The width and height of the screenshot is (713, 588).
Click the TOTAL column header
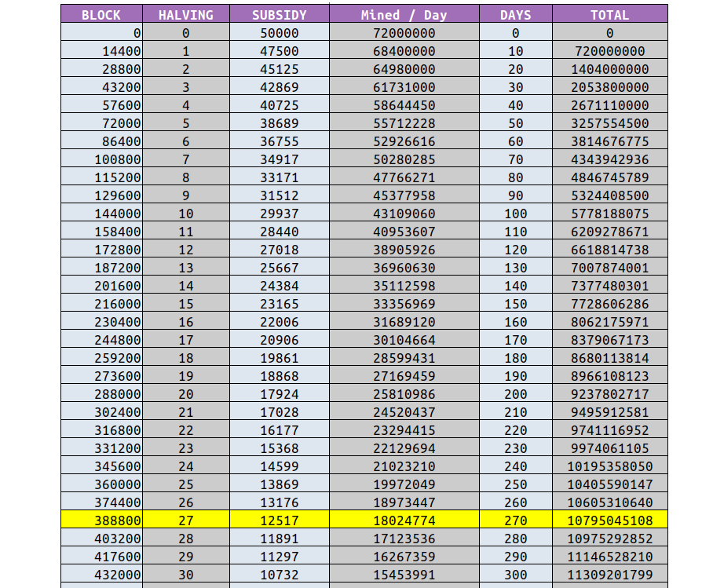(x=611, y=14)
